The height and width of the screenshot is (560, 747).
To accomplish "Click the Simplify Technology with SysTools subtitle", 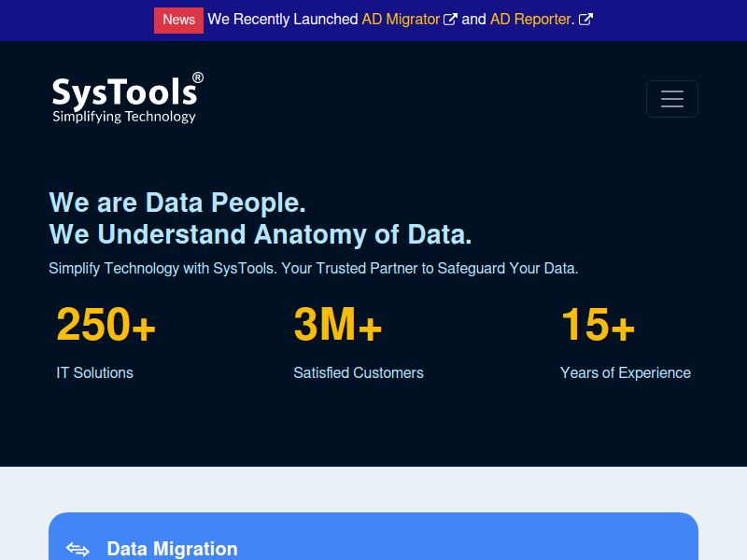I will pos(314,269).
